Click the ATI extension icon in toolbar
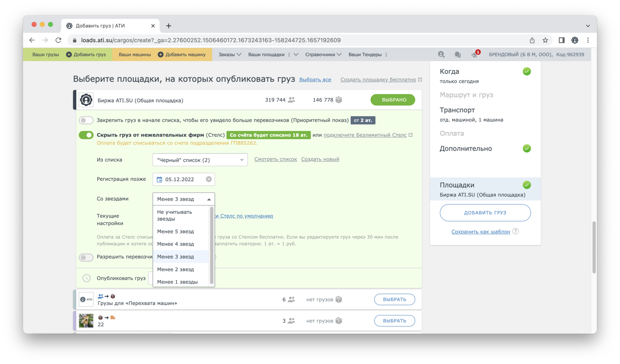The width and height of the screenshot is (620, 364). (575, 40)
